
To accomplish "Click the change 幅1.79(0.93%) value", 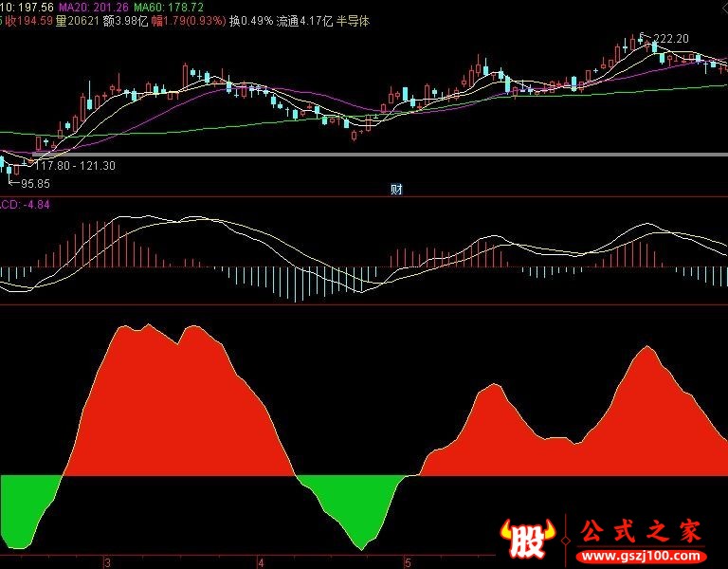I will coord(189,21).
